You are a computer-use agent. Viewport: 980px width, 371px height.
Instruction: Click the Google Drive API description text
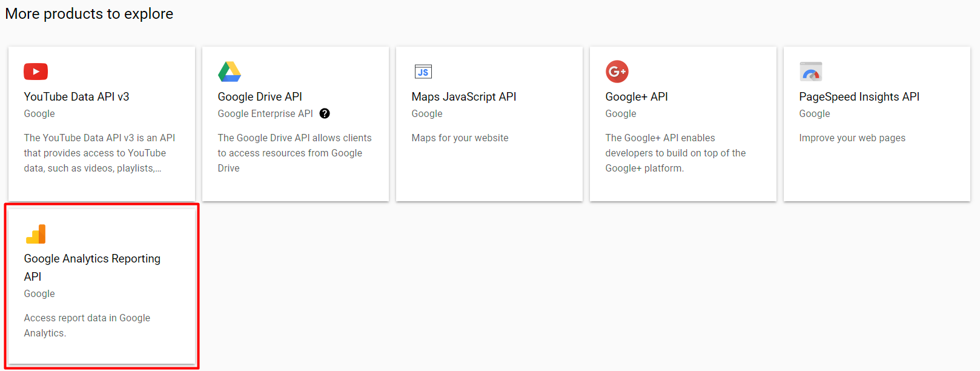[294, 153]
